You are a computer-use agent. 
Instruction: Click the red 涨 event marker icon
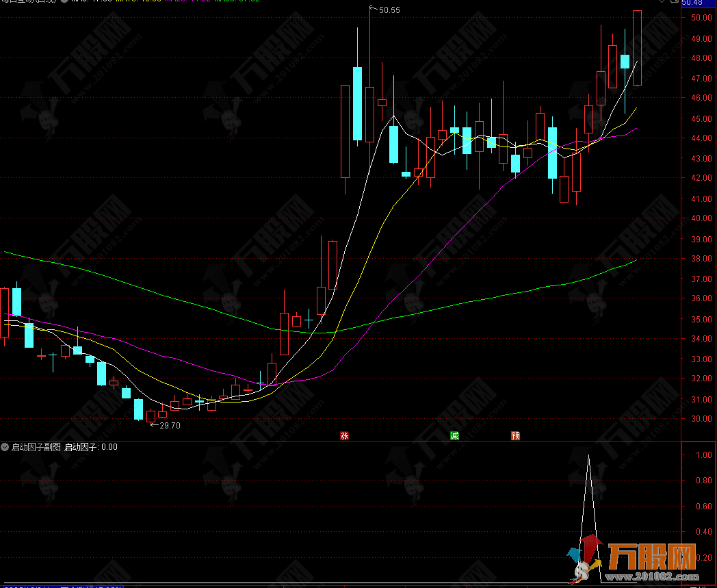point(344,435)
